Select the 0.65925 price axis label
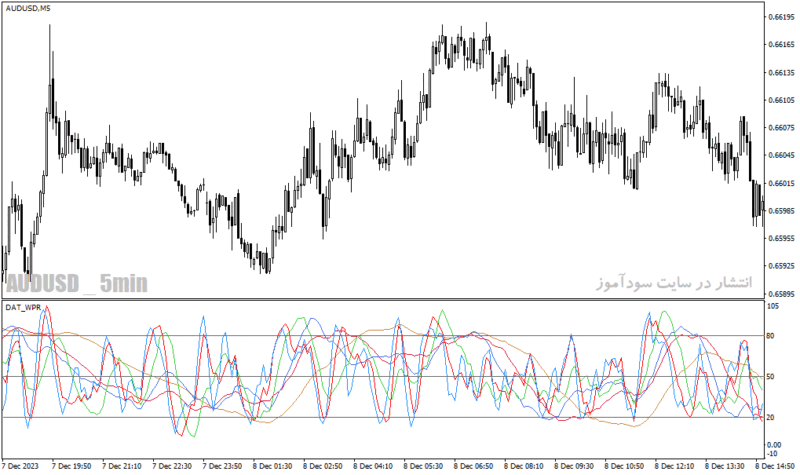The image size is (800, 475). point(781,266)
